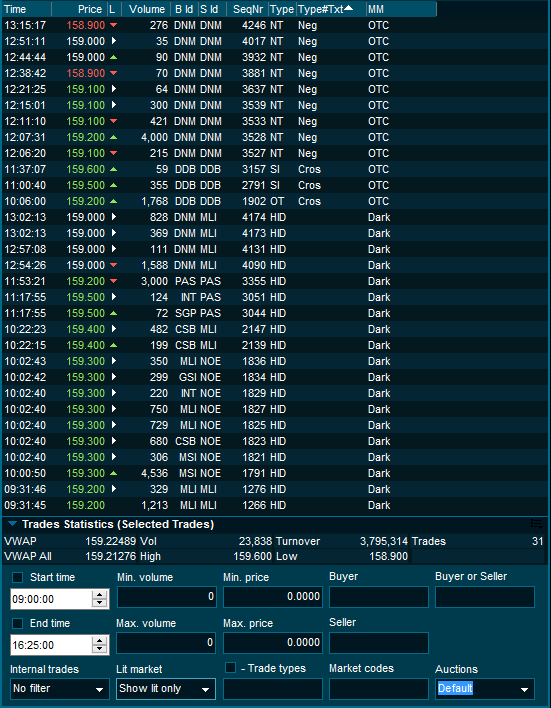551x708 pixels.
Task: Open the Lit market dropdown
Action: pyautogui.click(x=166, y=689)
